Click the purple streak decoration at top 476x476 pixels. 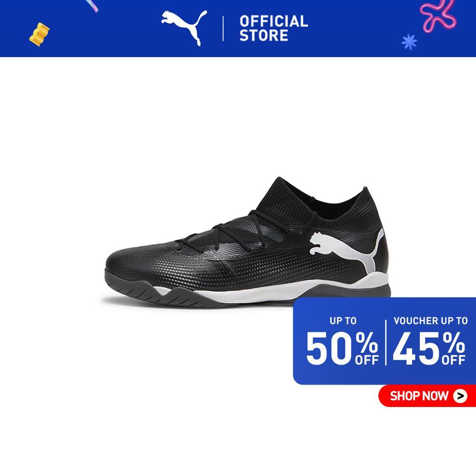92,6
